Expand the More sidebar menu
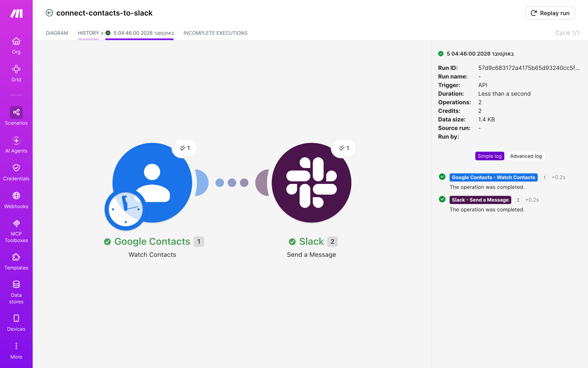The width and height of the screenshot is (588, 368). point(16,351)
